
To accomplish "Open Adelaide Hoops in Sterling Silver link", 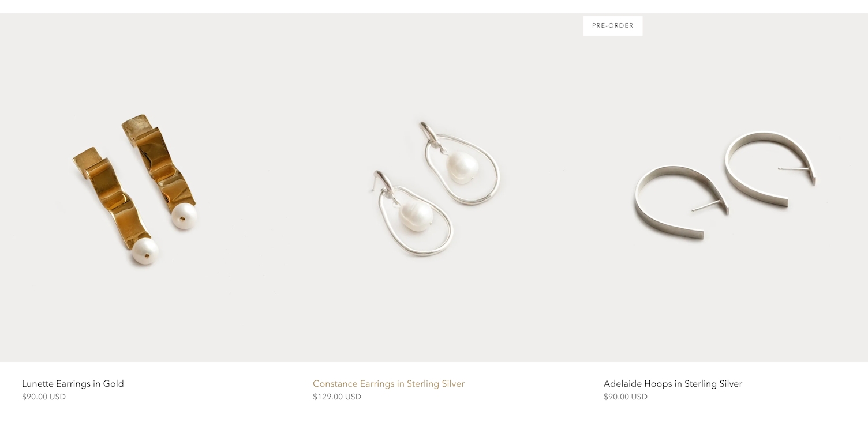I will (x=673, y=384).
